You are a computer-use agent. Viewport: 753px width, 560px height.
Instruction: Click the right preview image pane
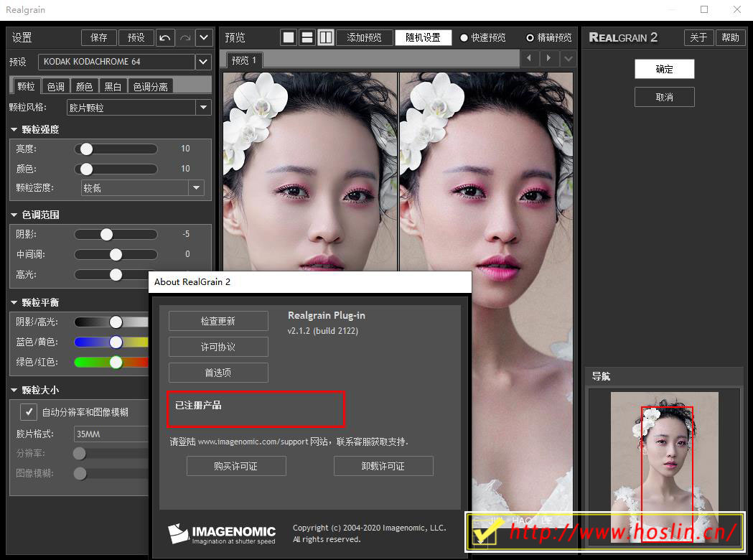[x=486, y=172]
